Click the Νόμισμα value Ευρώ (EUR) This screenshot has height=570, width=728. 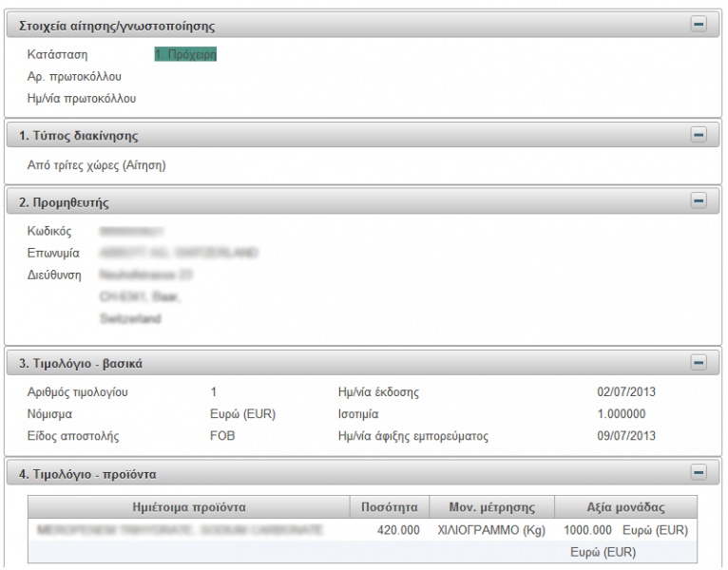pos(242,414)
